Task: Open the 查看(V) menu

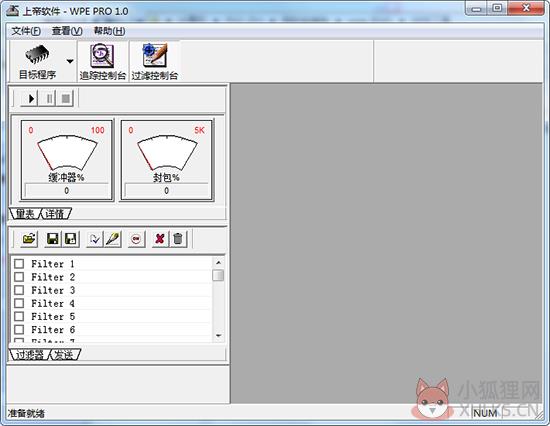Action: (67, 31)
